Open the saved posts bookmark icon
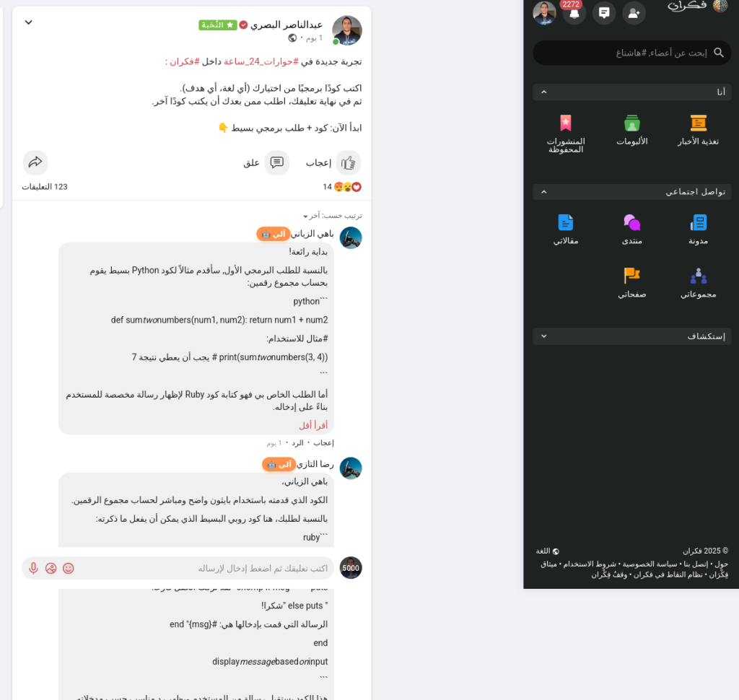This screenshot has height=700, width=739. [x=566, y=123]
